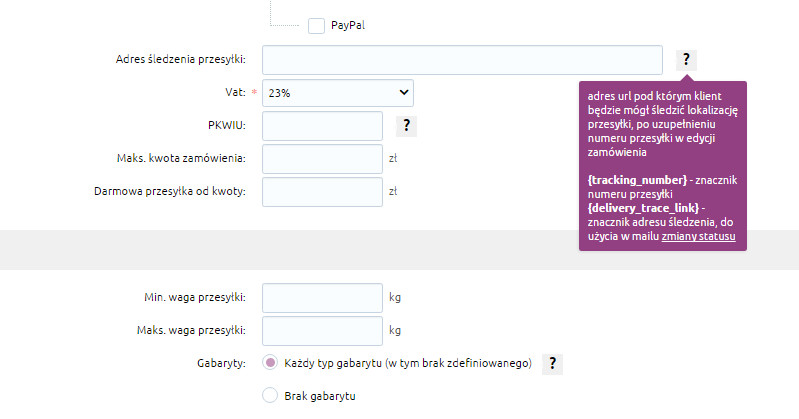Show the Gabaryty help tooltip icon

552,363
